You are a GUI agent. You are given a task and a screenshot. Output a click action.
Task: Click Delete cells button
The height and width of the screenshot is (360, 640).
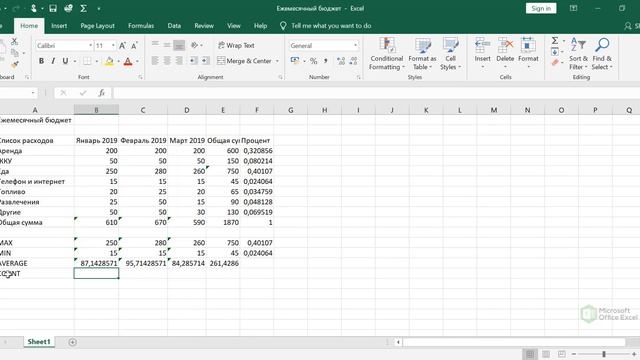[505, 53]
